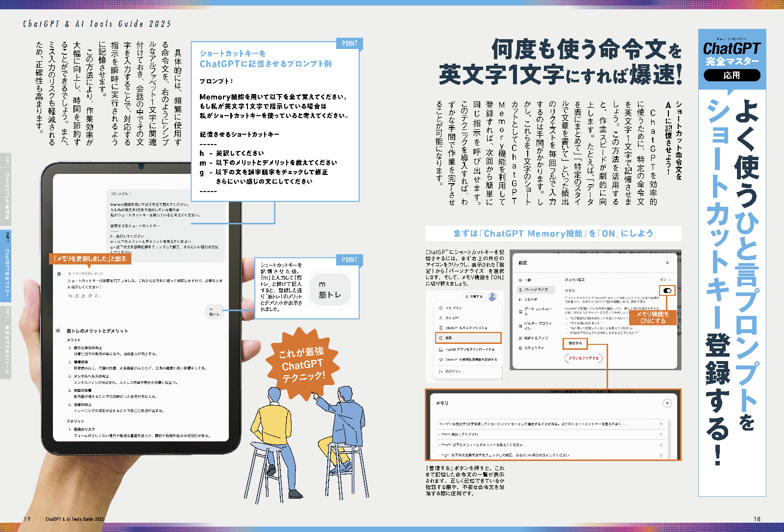Click the 怪我のリスク list item
Viewport: 784px width, 532px height.
(82, 429)
